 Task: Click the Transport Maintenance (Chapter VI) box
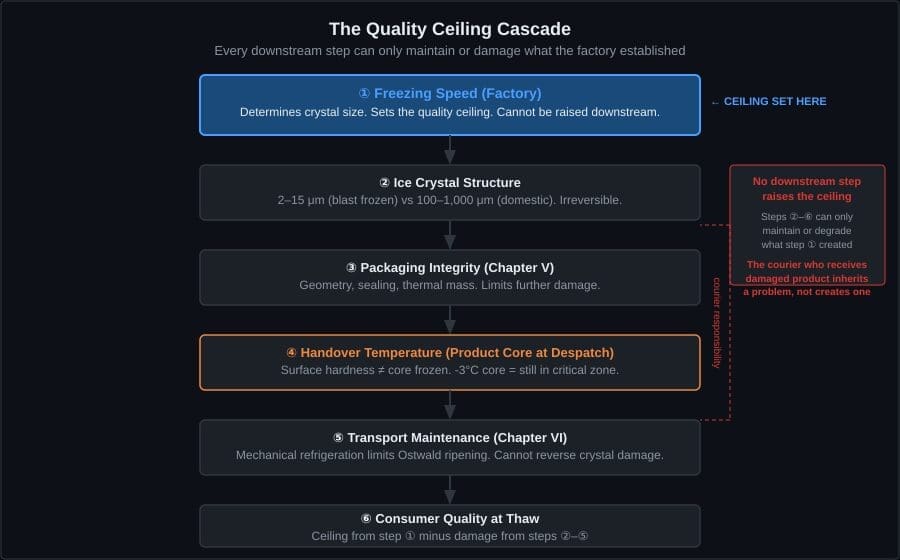click(449, 447)
